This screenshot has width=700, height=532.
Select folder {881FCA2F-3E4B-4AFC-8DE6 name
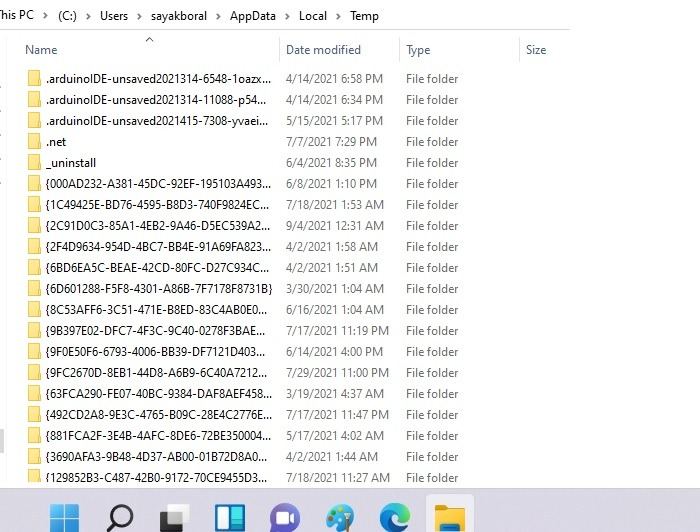pyautogui.click(x=158, y=436)
